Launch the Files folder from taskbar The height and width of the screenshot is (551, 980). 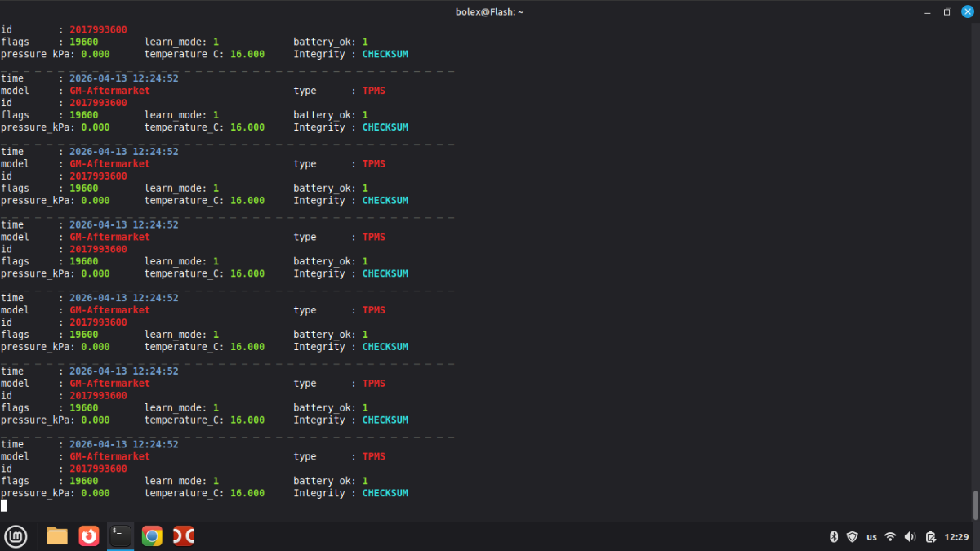57,536
